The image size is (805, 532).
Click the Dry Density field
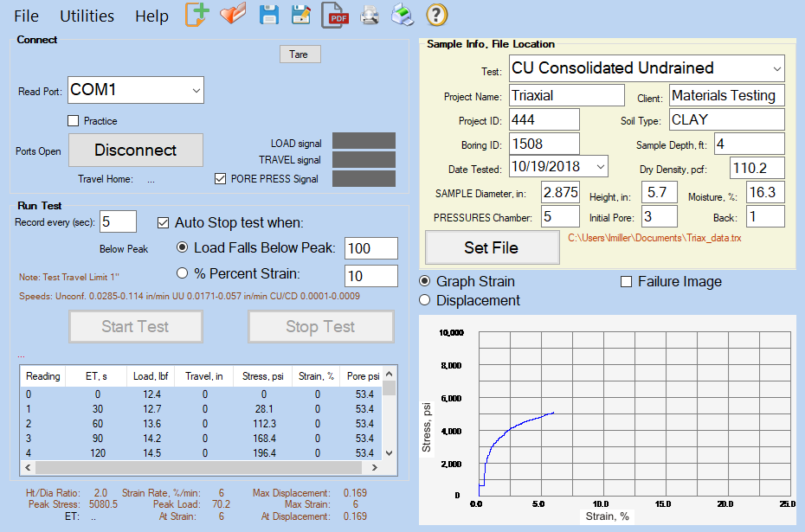coord(757,168)
